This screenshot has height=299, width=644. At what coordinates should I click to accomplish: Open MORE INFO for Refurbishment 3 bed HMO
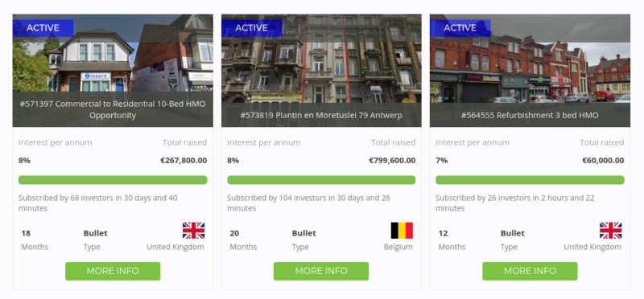[x=530, y=271]
